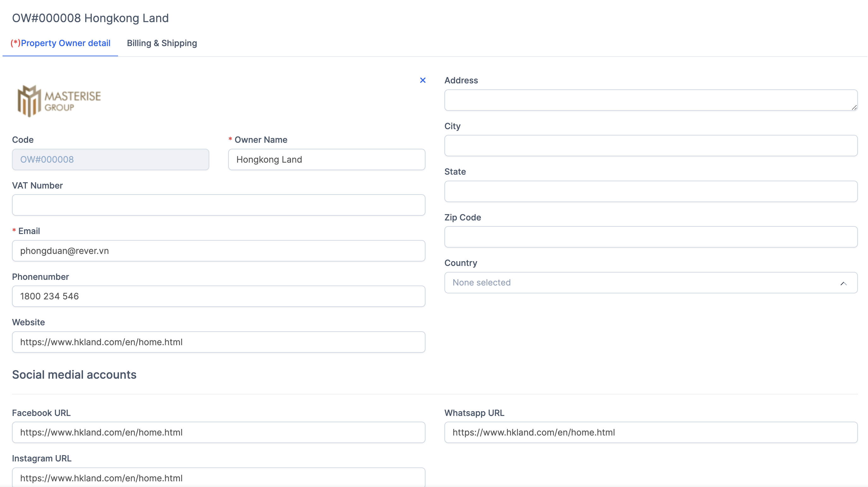Click the Phonenumber field showing 1800 234 546
This screenshot has height=487, width=868.
(218, 296)
